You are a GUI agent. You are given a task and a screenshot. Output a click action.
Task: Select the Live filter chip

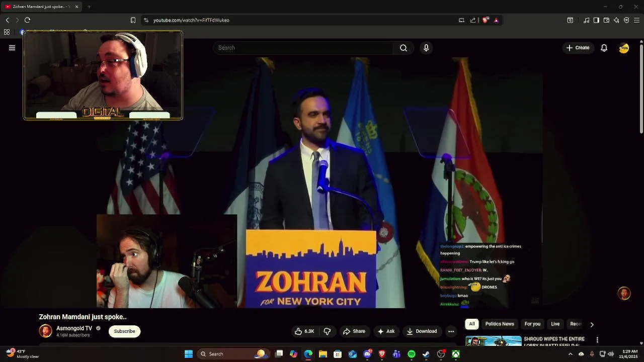[x=555, y=324]
